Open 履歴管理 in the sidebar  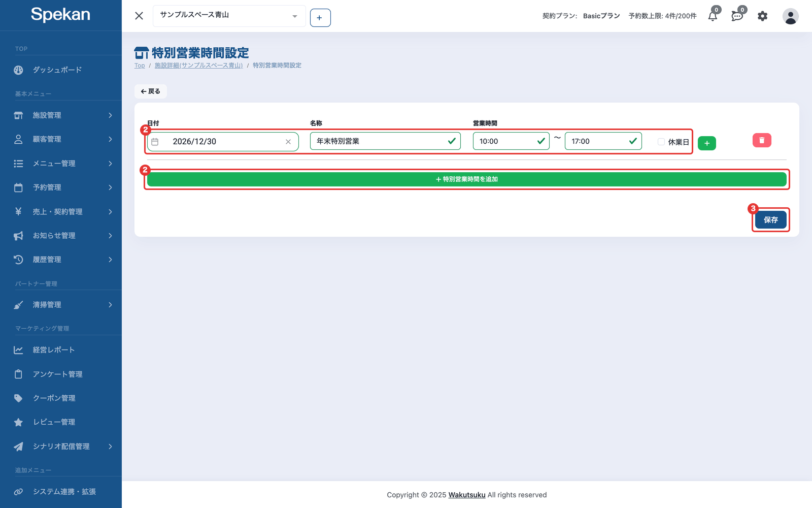click(x=61, y=260)
